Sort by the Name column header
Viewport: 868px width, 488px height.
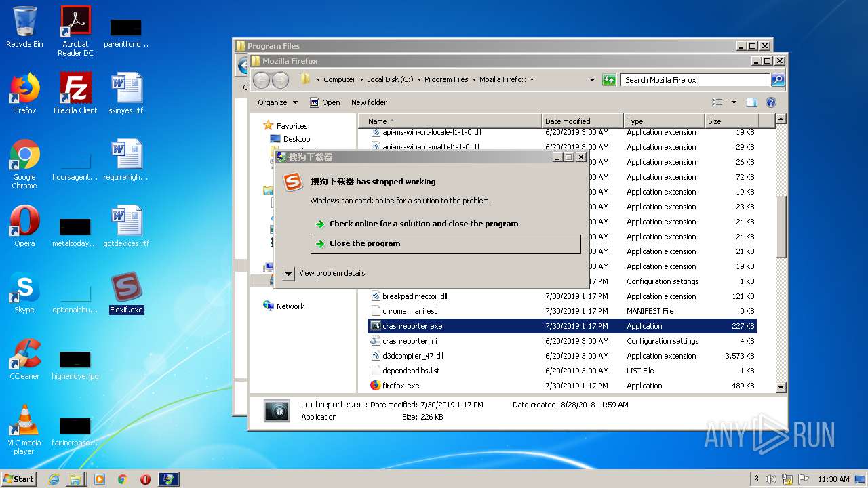[450, 121]
